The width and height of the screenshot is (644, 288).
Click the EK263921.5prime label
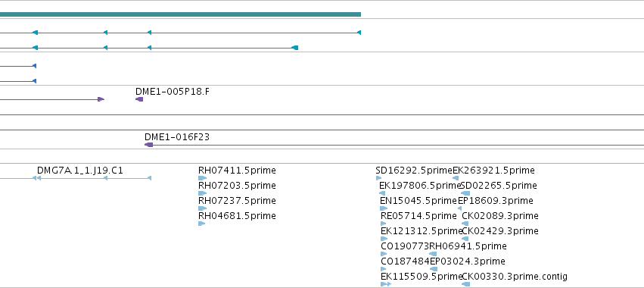493,171
